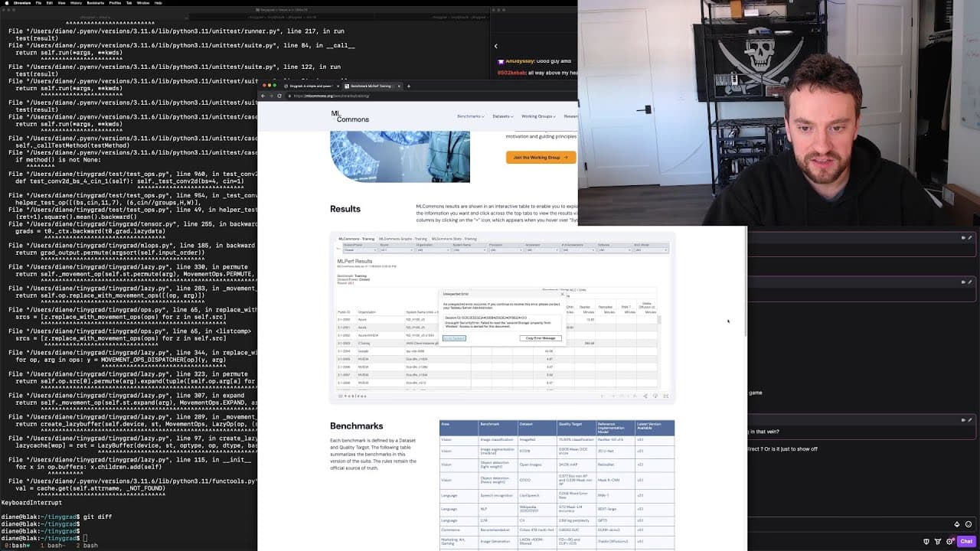This screenshot has height=551, width=980.
Task: Click the browser back arrow
Action: click(263, 96)
